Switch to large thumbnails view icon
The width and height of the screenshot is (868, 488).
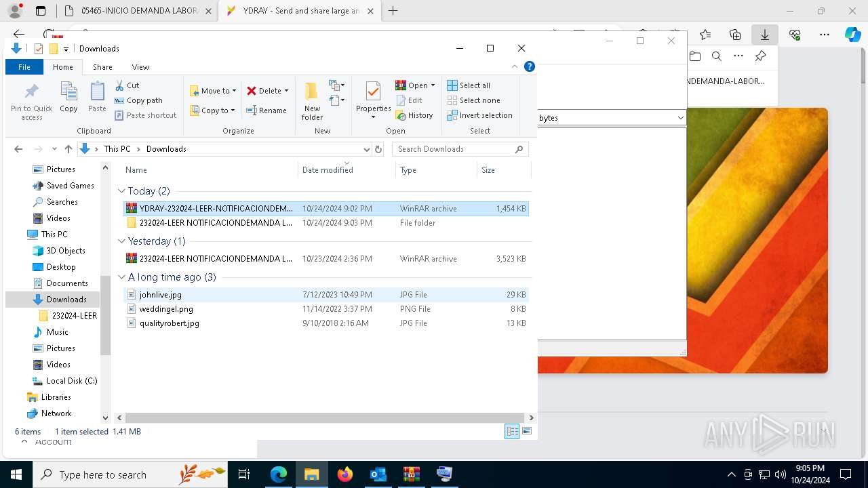(x=527, y=431)
